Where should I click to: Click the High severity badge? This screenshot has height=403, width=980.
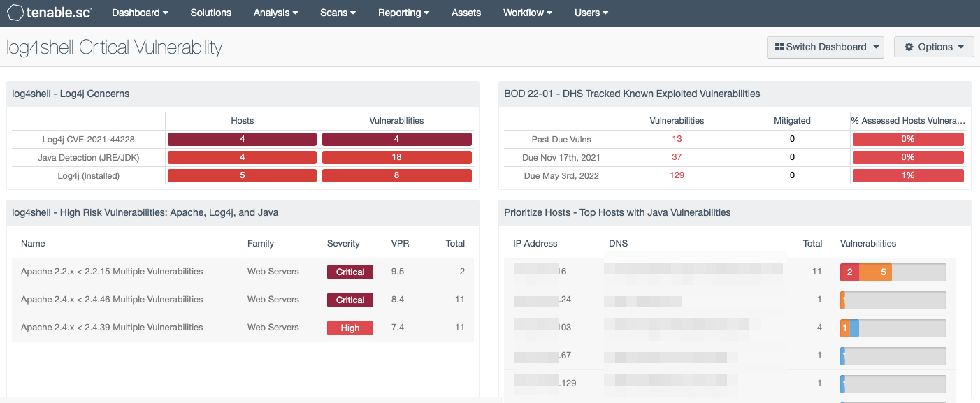(350, 328)
